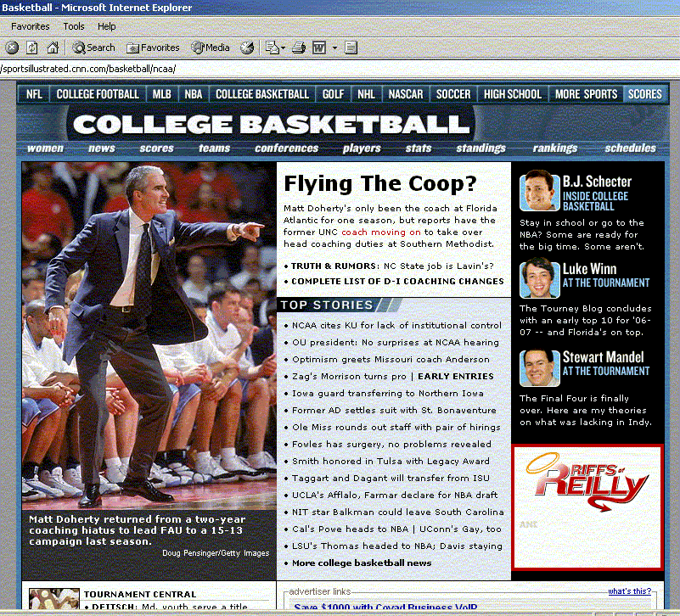The height and width of the screenshot is (616, 680).
Task: Select the COLLEGE FOOTBALL navigation tab
Action: pos(98,94)
